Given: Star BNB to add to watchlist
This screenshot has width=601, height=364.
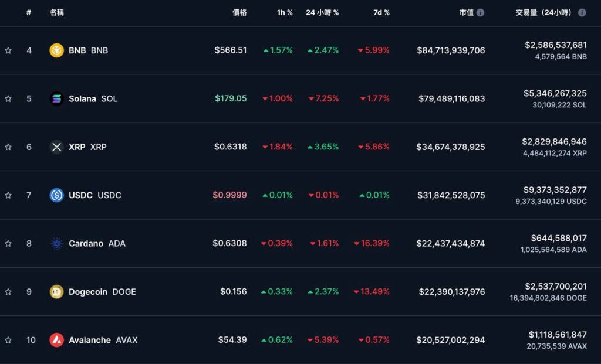Looking at the screenshot, I should pyautogui.click(x=8, y=50).
